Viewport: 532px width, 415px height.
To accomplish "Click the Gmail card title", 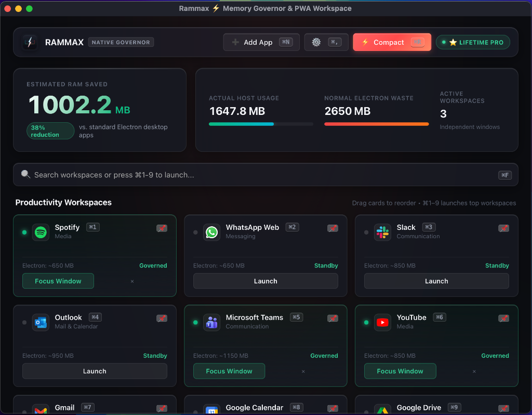I will 64,407.
